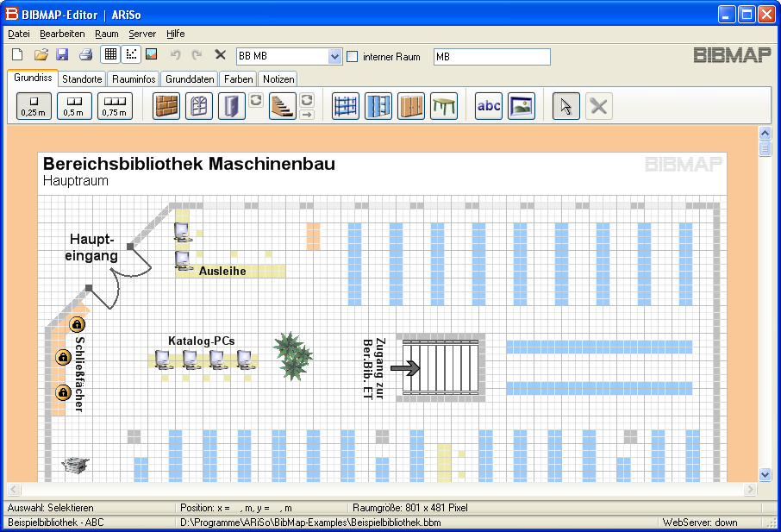Screen dimensions: 781x532
Task: Select the double-sided bookshelf tool
Action: 378,106
